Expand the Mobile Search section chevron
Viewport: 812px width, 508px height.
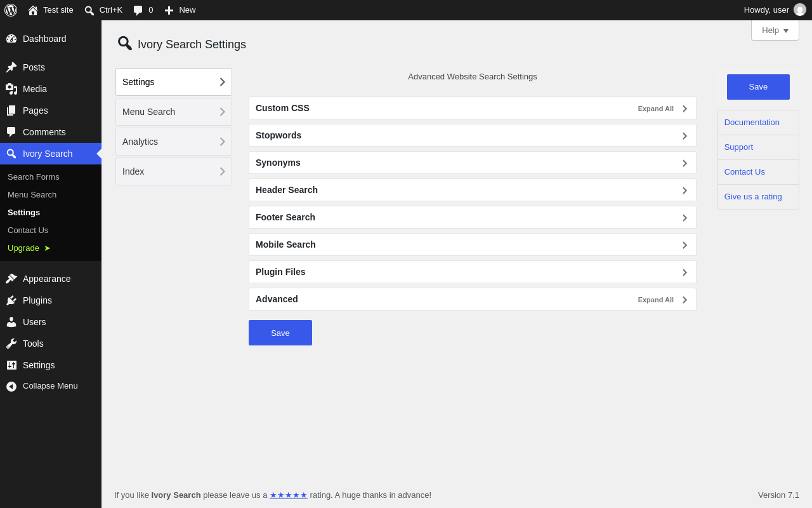(x=684, y=245)
